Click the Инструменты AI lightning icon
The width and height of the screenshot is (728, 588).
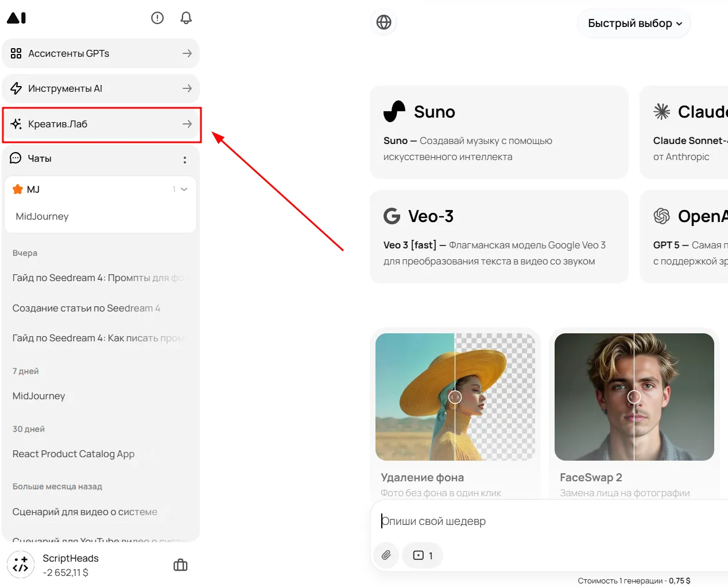pyautogui.click(x=16, y=88)
